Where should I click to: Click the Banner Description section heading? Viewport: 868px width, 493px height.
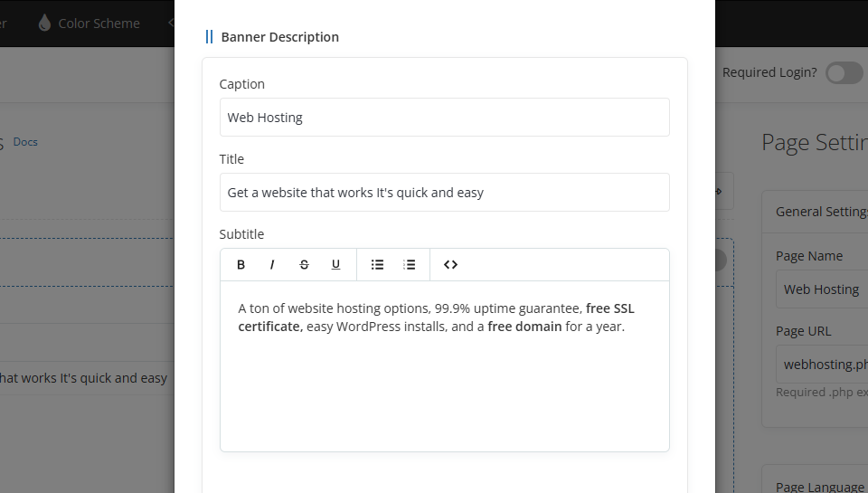pos(279,37)
